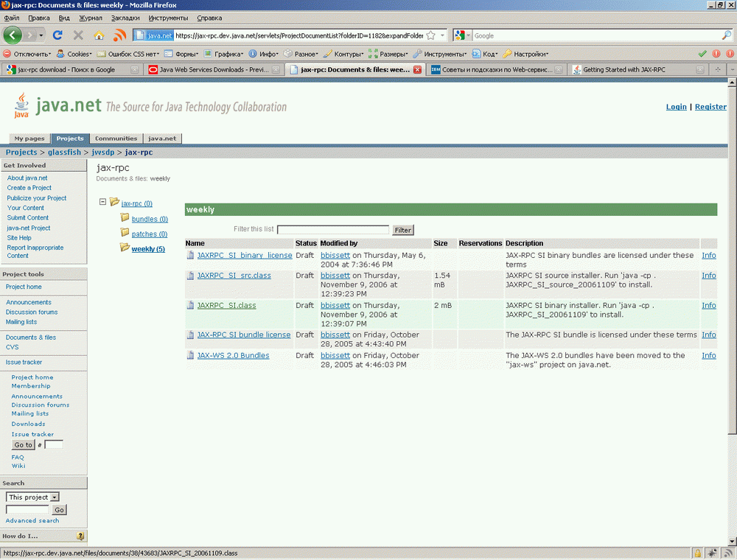737x560 pixels.
Task: Click the Google search input box
Action: click(596, 35)
